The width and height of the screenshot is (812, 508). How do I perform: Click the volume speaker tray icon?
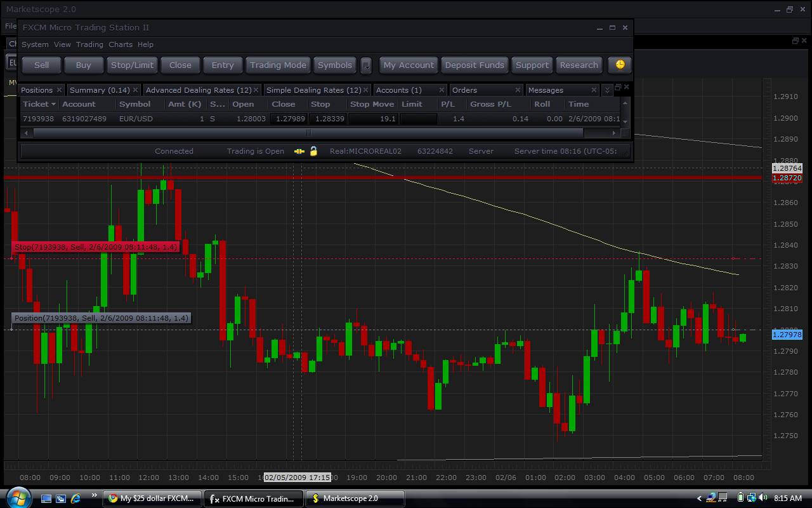coord(763,498)
